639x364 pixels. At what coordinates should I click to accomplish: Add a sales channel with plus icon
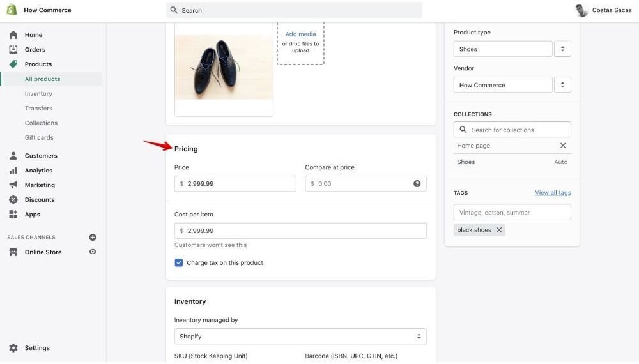[93, 238]
